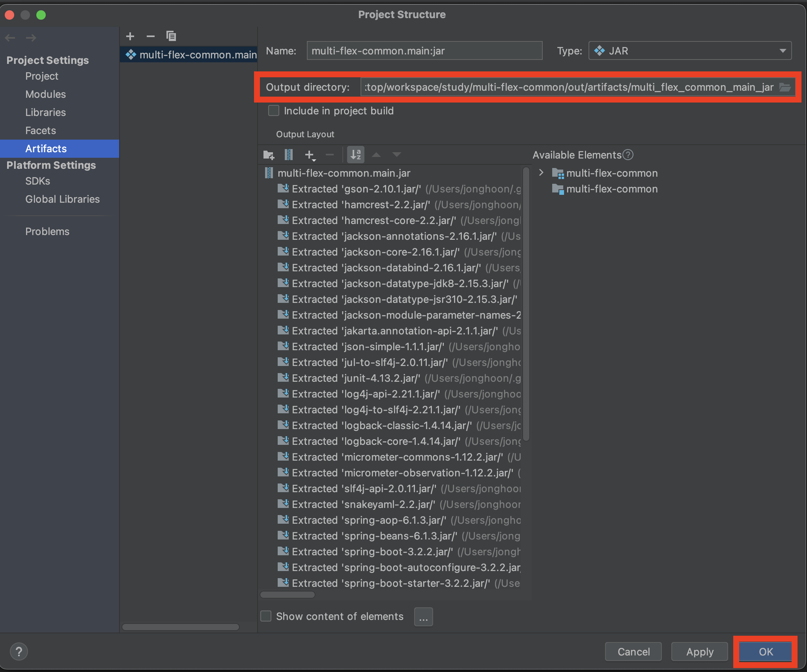Select SDKs under Platform Settings
Screen dimensions: 807x672
(x=37, y=181)
